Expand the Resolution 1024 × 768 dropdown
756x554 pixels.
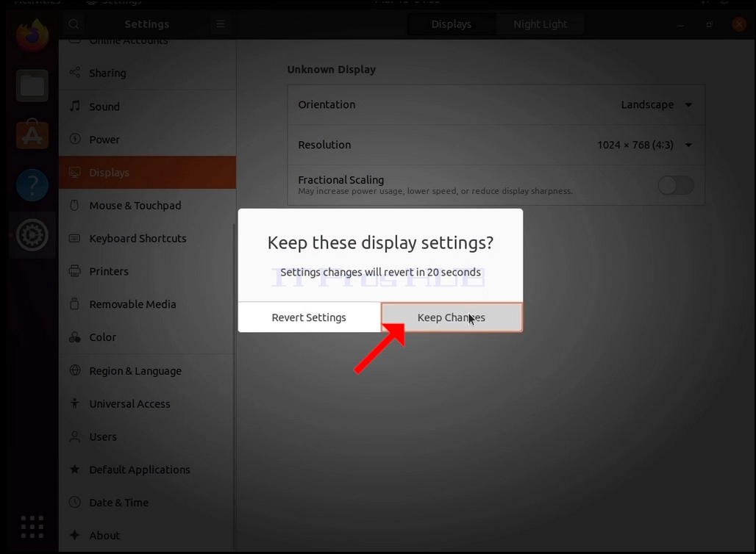click(x=645, y=145)
